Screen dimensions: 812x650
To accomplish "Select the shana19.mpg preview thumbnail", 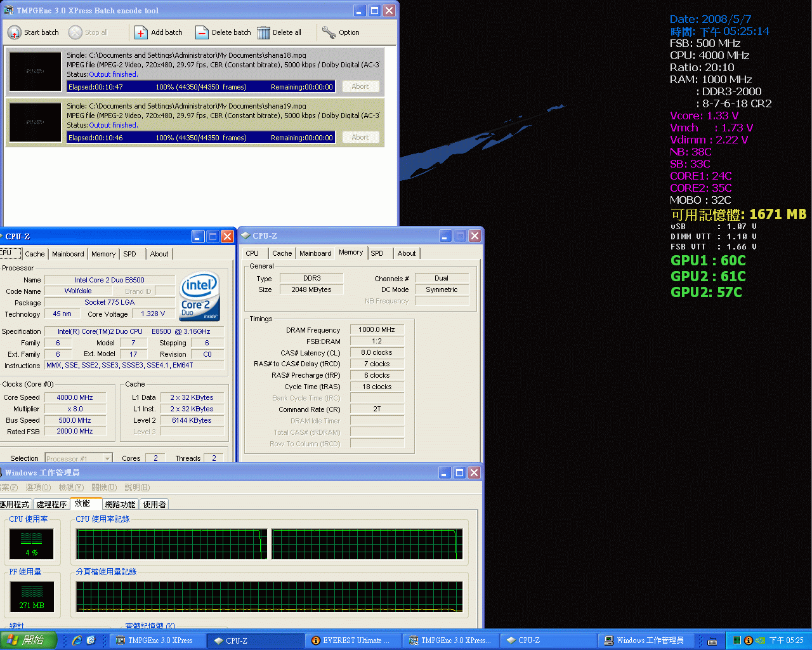I will 36,123.
